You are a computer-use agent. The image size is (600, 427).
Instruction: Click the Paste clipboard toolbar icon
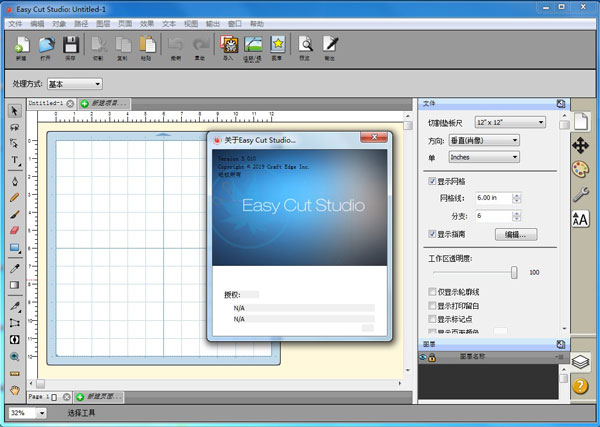[x=147, y=46]
